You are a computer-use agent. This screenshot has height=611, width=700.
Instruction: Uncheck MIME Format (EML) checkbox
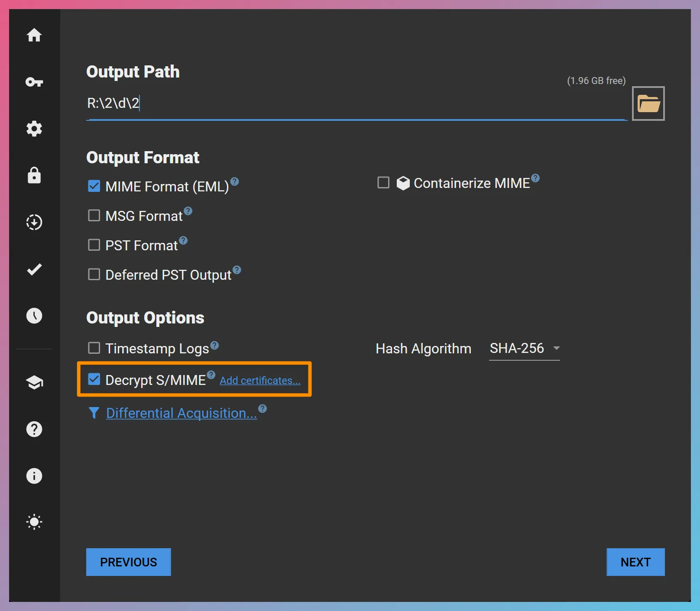[x=94, y=186]
